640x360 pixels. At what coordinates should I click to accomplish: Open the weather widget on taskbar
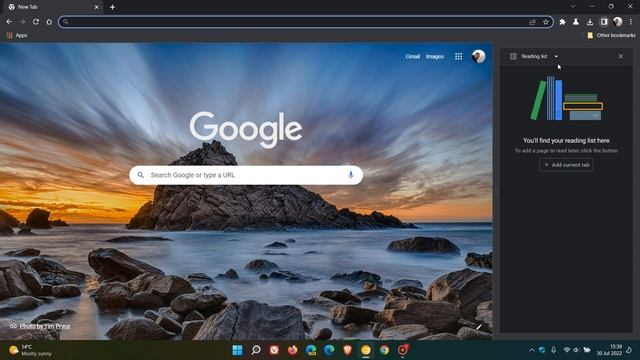31,350
